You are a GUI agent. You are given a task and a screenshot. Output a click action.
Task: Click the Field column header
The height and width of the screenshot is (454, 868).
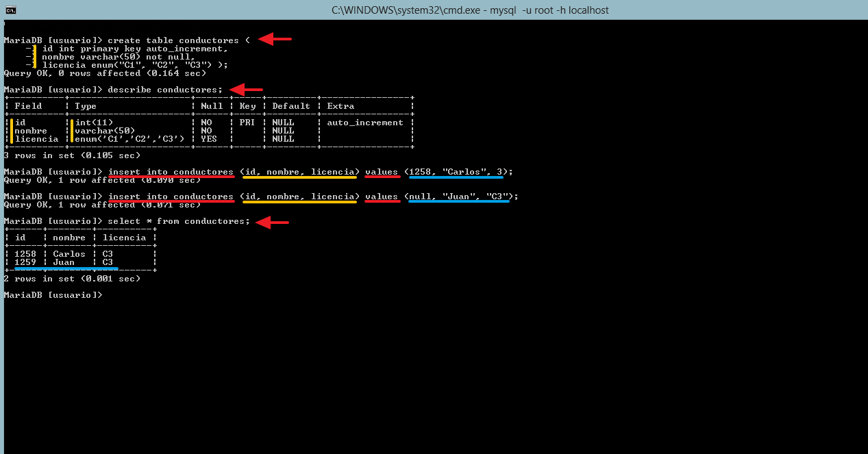(x=28, y=106)
